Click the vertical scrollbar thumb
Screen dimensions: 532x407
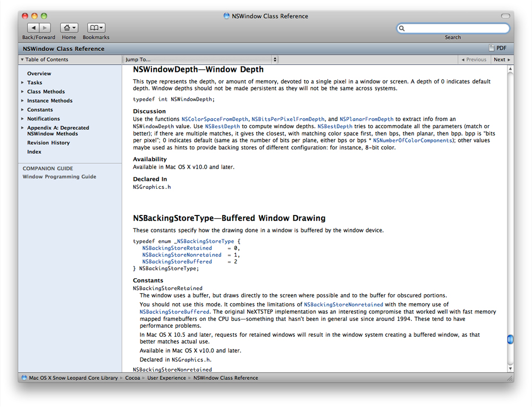pyautogui.click(x=510, y=339)
